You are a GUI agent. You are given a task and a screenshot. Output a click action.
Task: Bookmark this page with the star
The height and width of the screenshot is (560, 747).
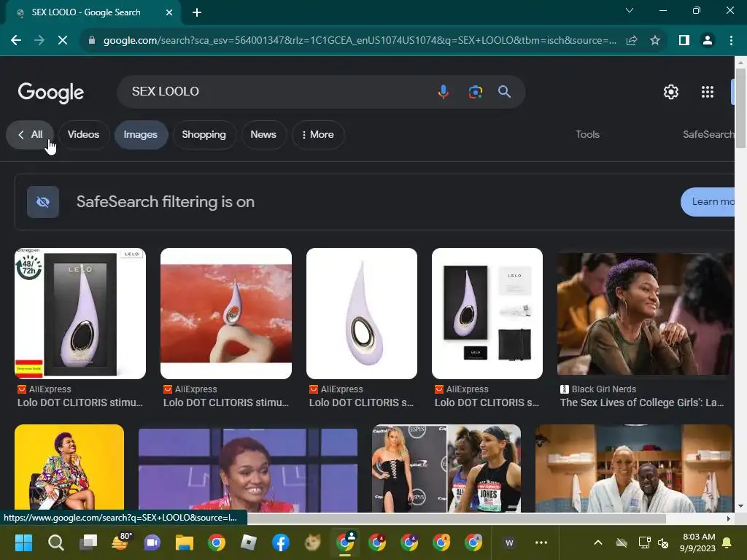(655, 41)
